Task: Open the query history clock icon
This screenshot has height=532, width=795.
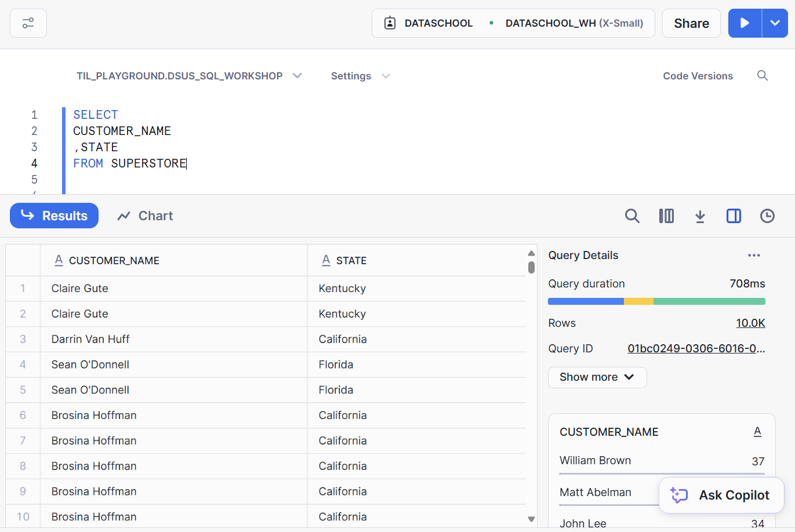Action: (767, 216)
